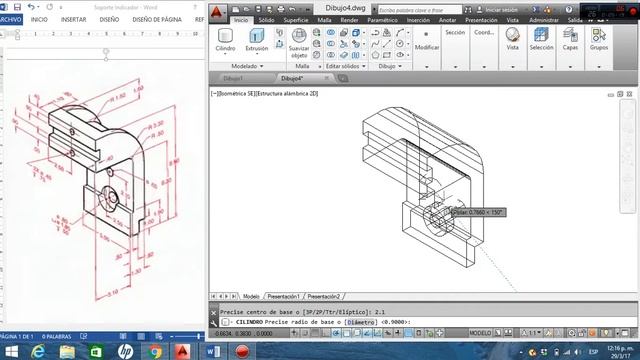640x360 pixels.
Task: Open the Cilindro primitives dropdown arrow
Action: point(225,54)
